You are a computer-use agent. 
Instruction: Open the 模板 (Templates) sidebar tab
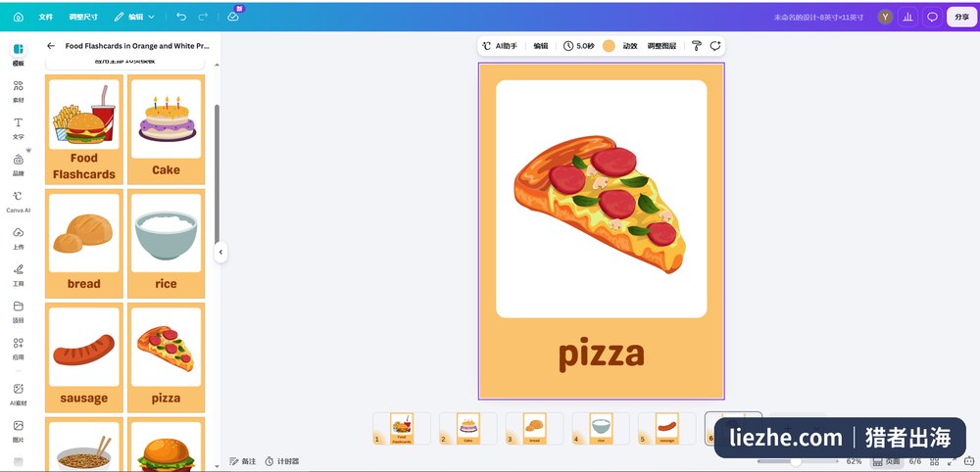click(x=18, y=54)
